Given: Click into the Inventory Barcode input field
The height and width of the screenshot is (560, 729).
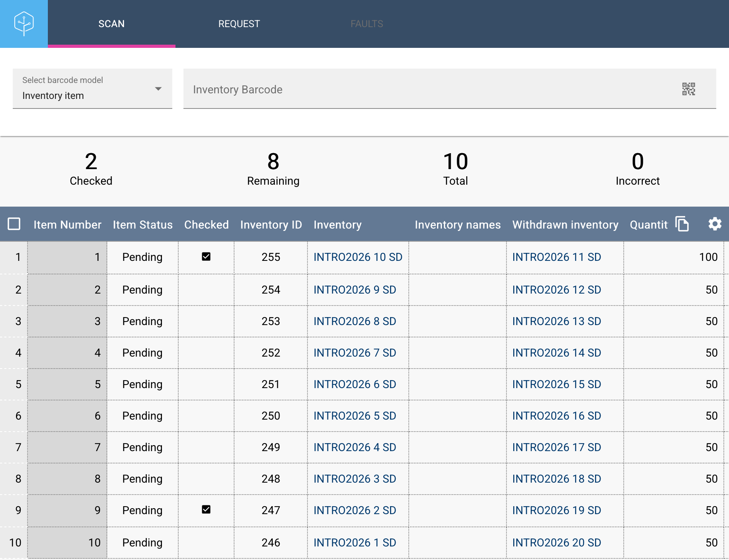Looking at the screenshot, I should pyautogui.click(x=431, y=89).
